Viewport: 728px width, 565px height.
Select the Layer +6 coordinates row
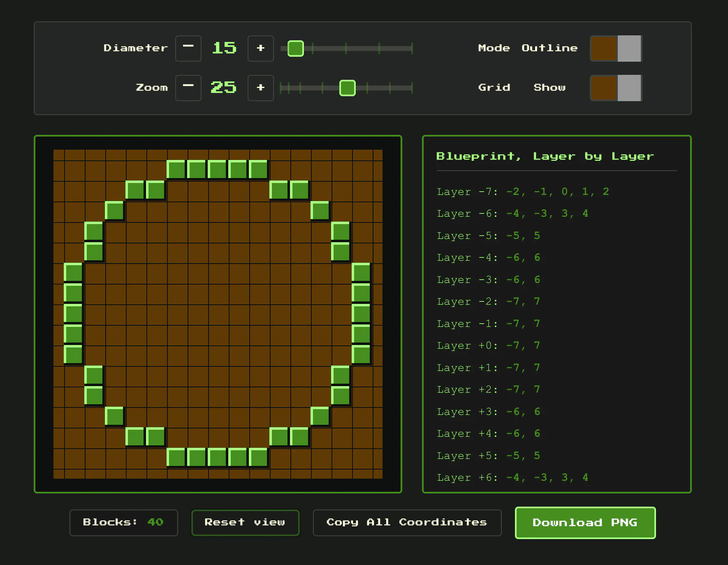[x=556, y=478]
